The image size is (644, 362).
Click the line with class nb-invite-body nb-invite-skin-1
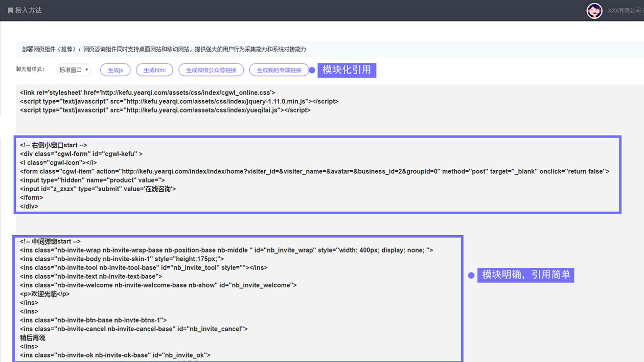point(122,259)
